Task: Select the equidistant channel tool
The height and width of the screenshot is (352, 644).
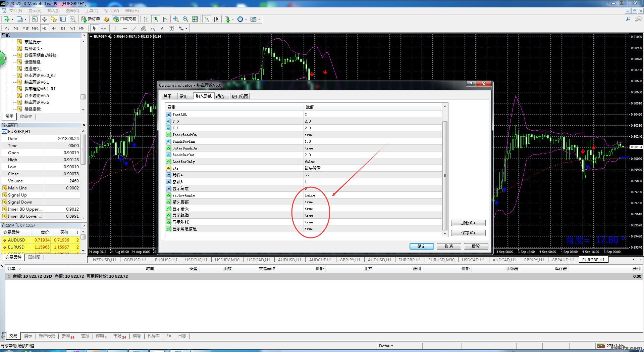Action: 143,28
